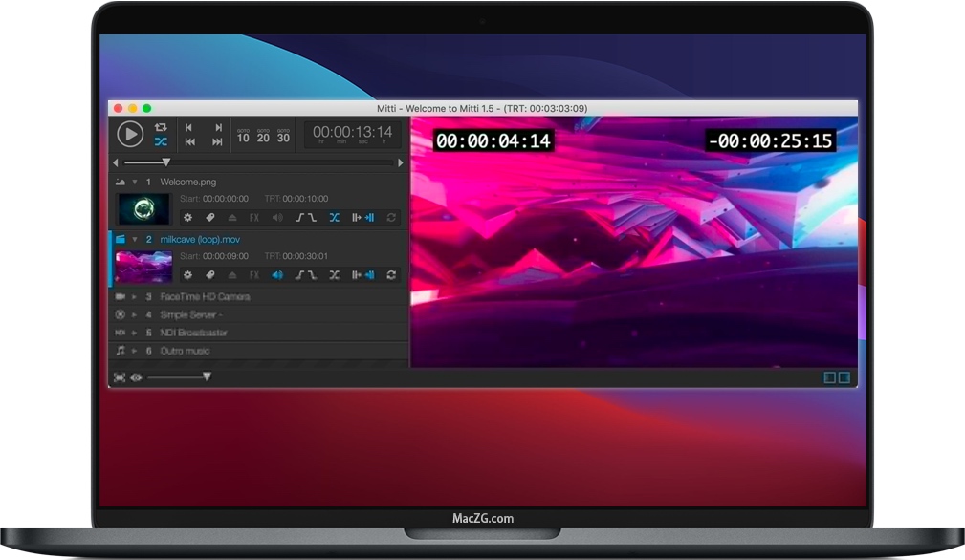The height and width of the screenshot is (560, 965).
Task: Toggle the blue shuffle icon on Welcome.png cue
Action: point(334,218)
